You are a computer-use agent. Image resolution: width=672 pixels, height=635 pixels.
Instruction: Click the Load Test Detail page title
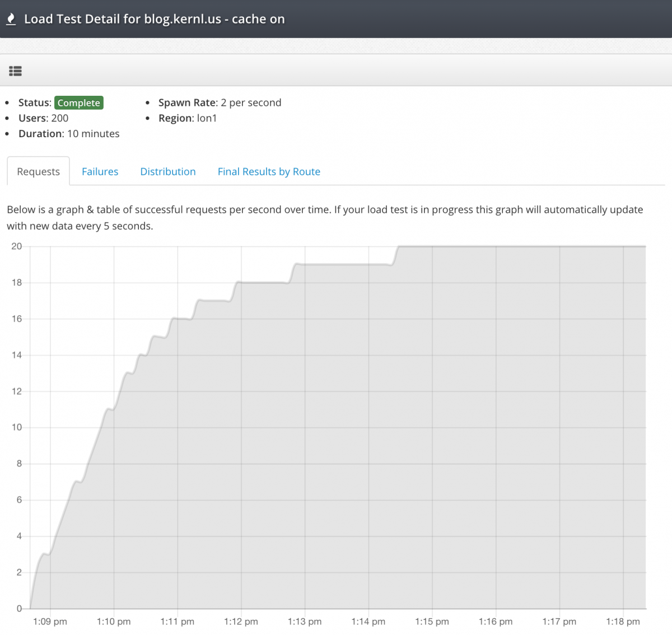tap(154, 19)
